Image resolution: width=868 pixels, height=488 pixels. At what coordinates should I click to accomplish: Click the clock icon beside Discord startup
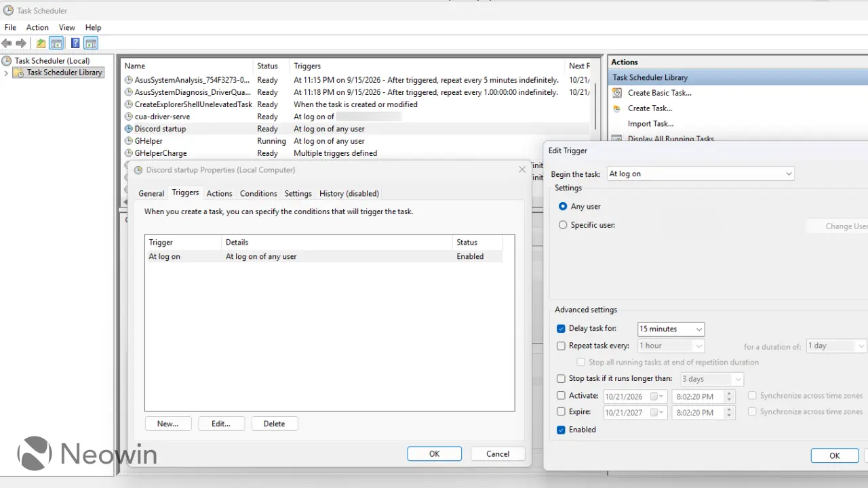(x=129, y=129)
